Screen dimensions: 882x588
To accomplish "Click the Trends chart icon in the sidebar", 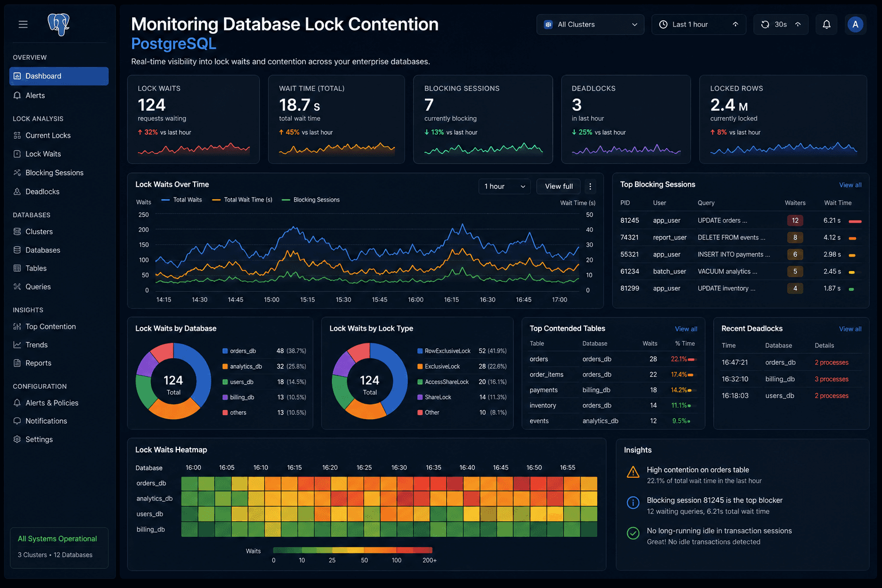I will tap(17, 345).
